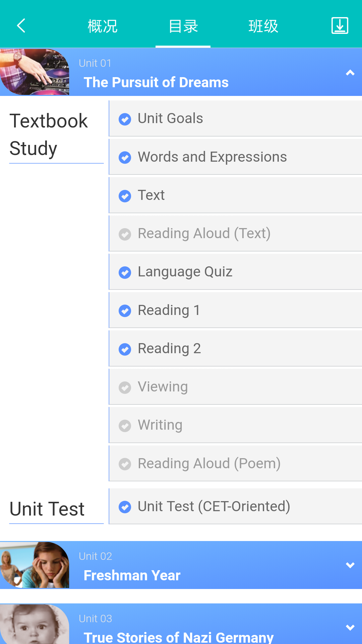
Task: Click the Unit 03 baby thumbnail image
Action: tap(35, 624)
